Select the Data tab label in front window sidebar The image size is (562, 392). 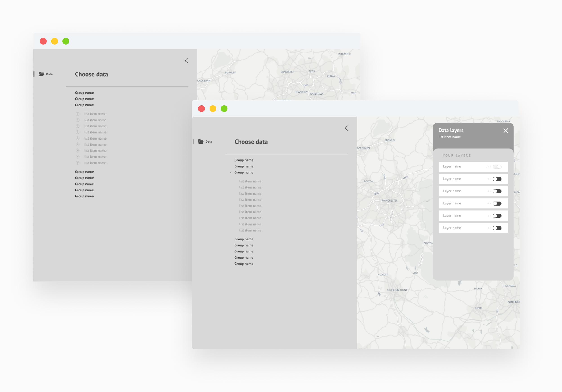click(x=209, y=142)
